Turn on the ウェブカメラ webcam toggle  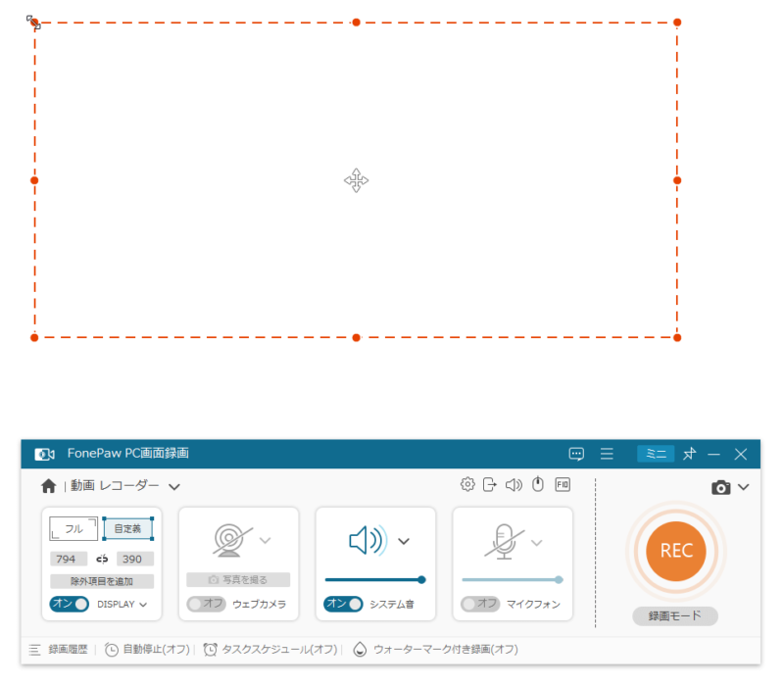207,605
